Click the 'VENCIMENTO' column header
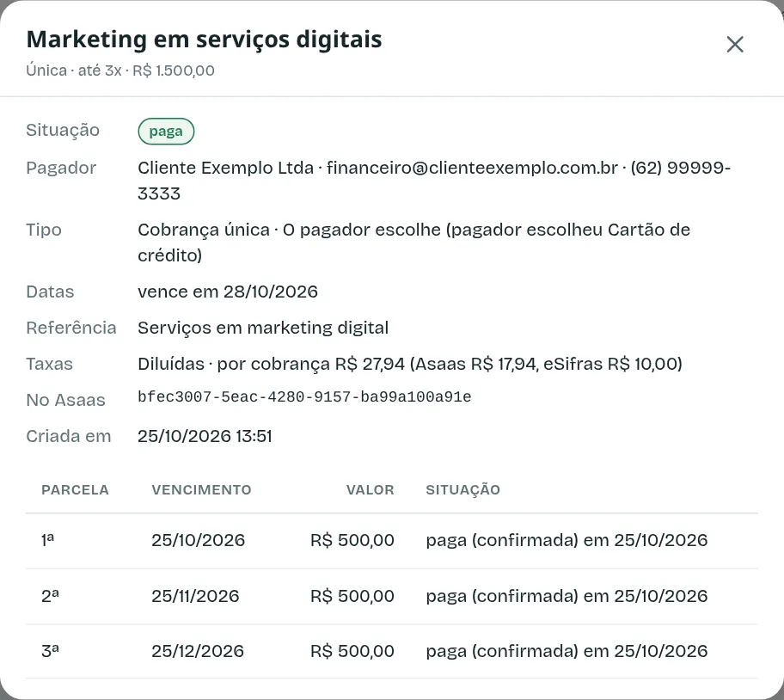 point(201,490)
